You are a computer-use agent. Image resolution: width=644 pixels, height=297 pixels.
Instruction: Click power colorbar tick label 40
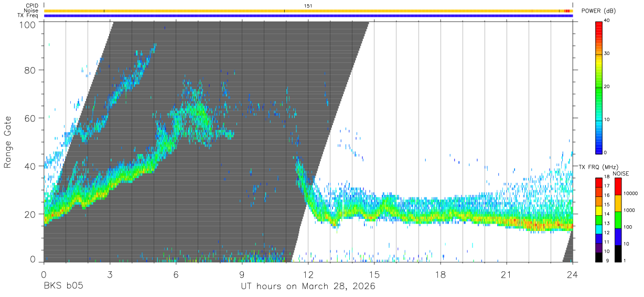tap(608, 21)
